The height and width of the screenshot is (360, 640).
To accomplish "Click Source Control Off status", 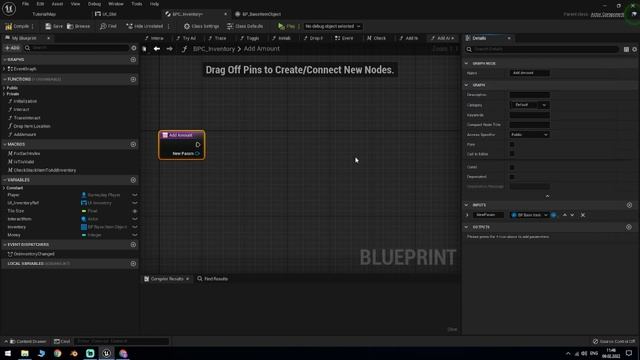I will click(x=614, y=341).
